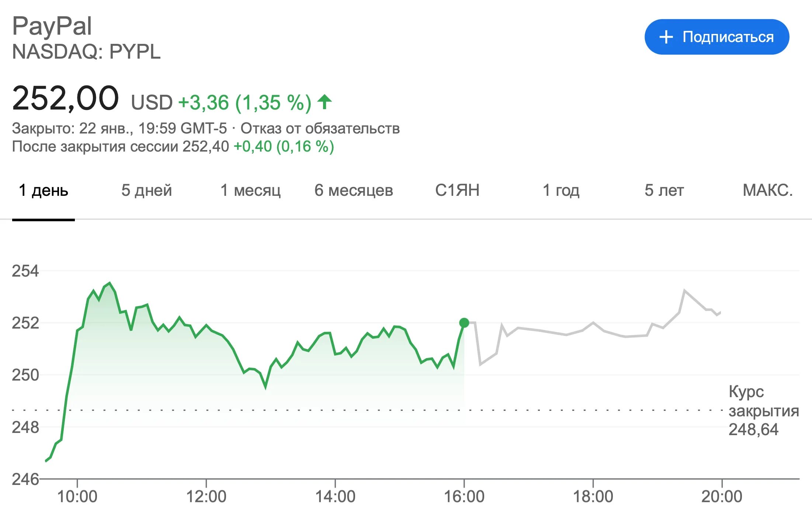Click the NASDAQ: PYPL ticker label
This screenshot has width=812, height=517.
click(x=86, y=52)
